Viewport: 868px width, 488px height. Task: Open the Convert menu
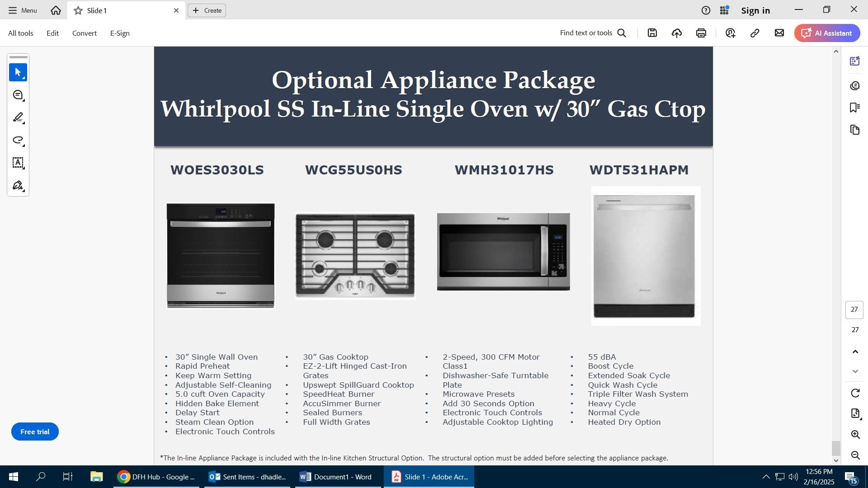[84, 33]
